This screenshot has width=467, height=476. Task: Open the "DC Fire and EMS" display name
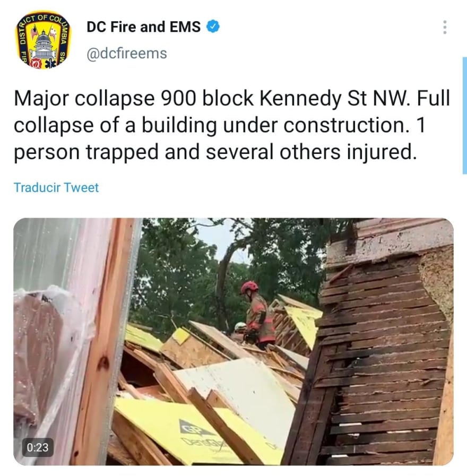[x=144, y=27]
